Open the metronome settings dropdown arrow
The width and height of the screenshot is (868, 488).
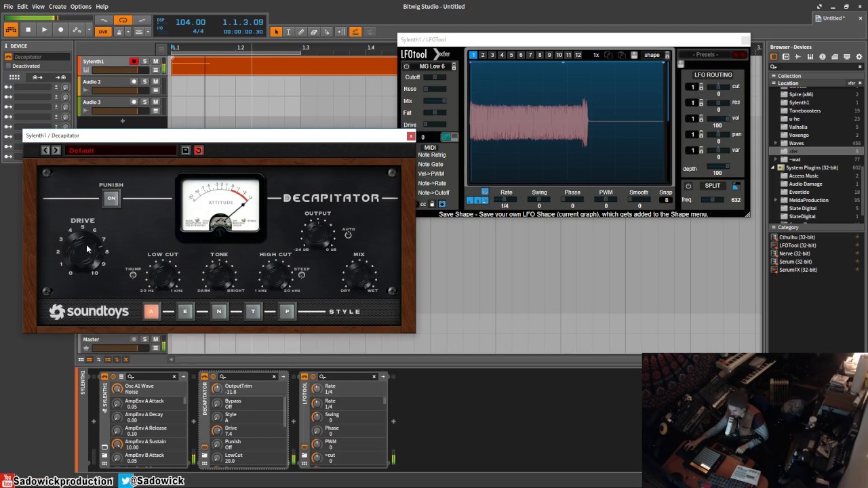tap(128, 32)
